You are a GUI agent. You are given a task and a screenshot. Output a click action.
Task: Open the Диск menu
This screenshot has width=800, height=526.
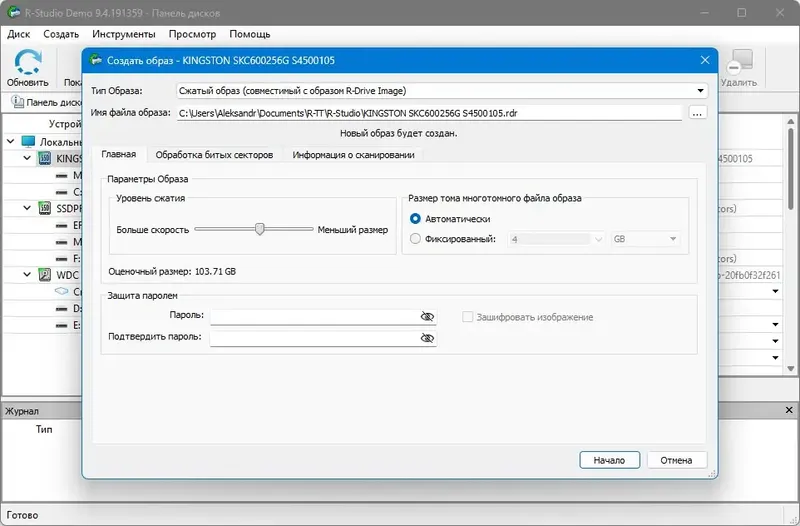coord(19,34)
